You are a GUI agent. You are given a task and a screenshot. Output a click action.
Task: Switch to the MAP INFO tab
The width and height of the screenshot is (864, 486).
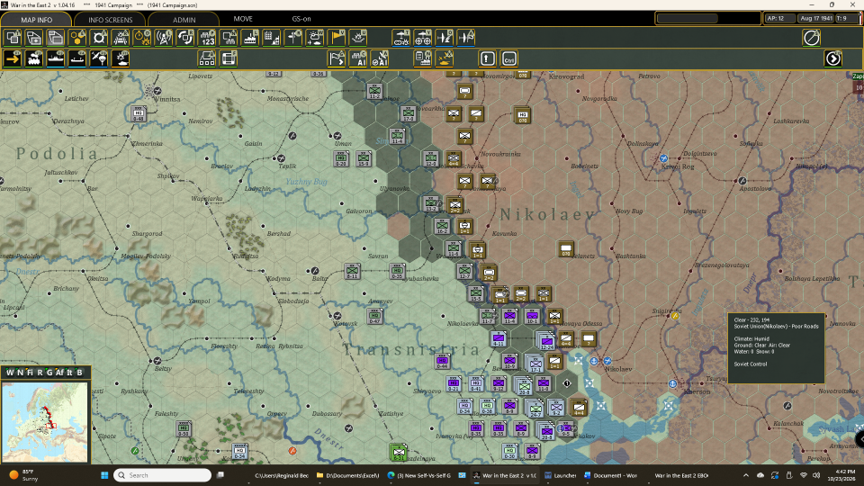tap(36, 20)
